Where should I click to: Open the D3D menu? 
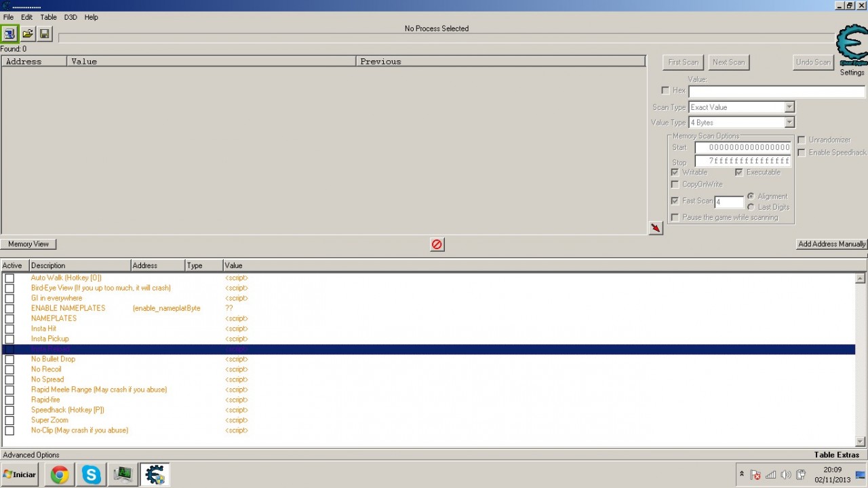[71, 17]
